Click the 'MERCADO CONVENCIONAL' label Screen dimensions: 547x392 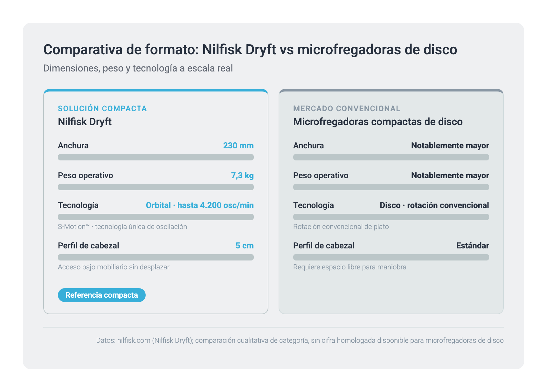pos(347,109)
